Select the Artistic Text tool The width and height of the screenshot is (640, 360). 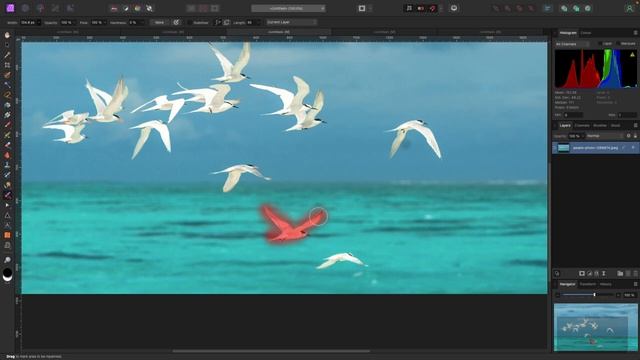[x=7, y=225]
